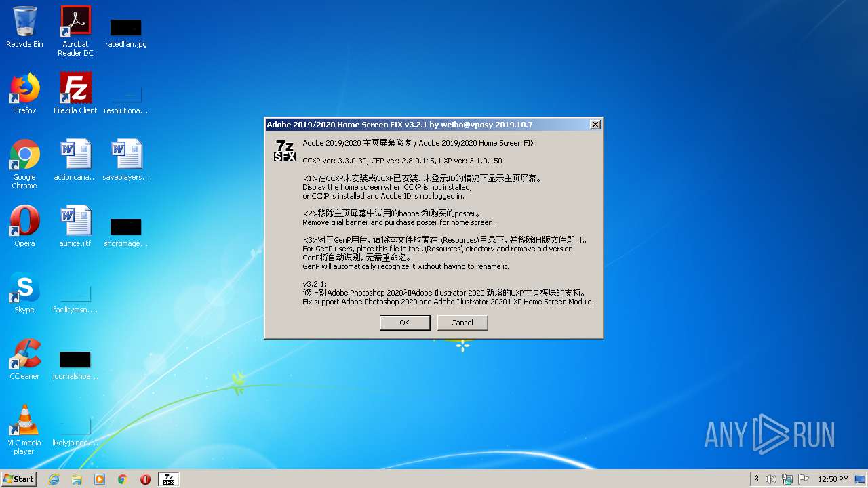Open the Recycle Bin desktop icon
The height and width of the screenshot is (488, 868).
coord(24,27)
